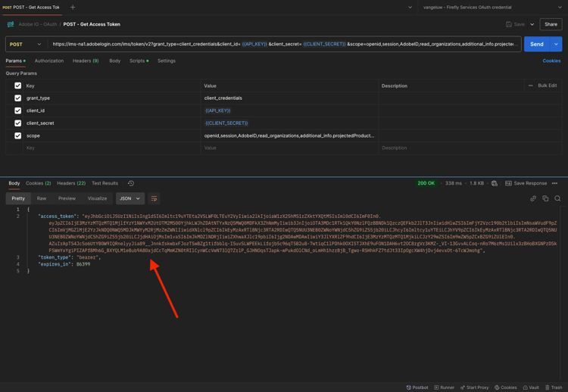Image resolution: width=568 pixels, height=392 pixels.
Task: Click the ellipsis beside Bulk Edit
Action: pos(530,86)
